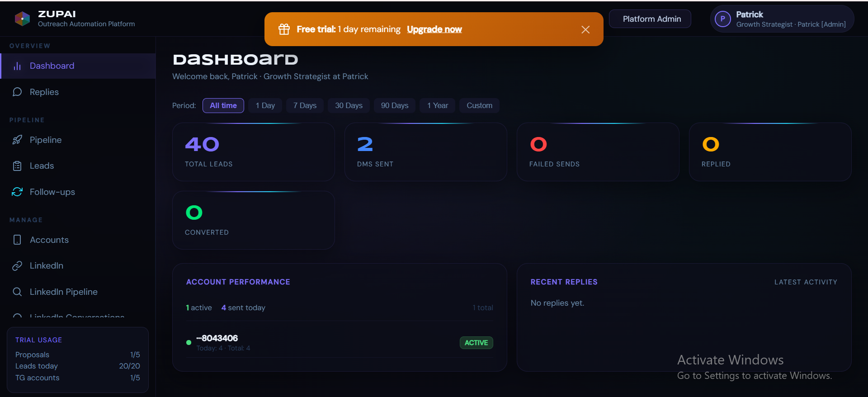Click the Follow-ups refresh arrows icon
This screenshot has width=868, height=397.
[17, 192]
